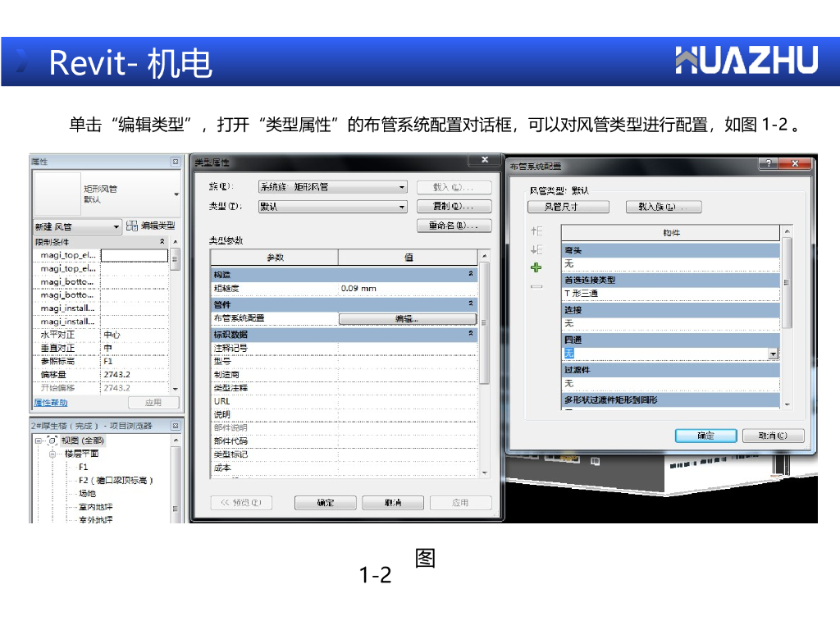
Task: Select 场地 in project browser
Action: tap(87, 493)
